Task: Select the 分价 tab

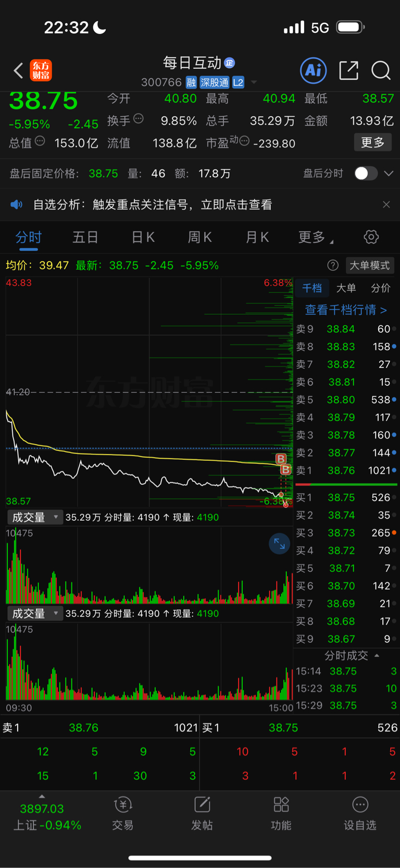Action: point(381,288)
